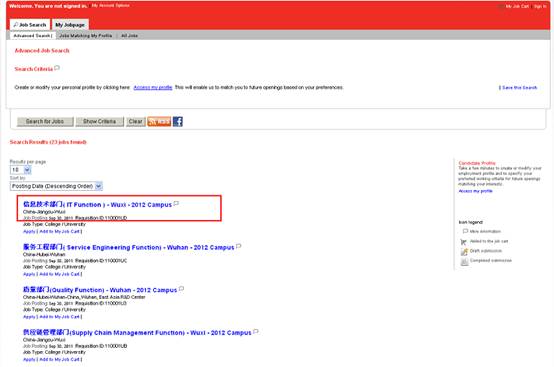554x367 pixels.
Task: Open the Job Search tab
Action: [30, 24]
